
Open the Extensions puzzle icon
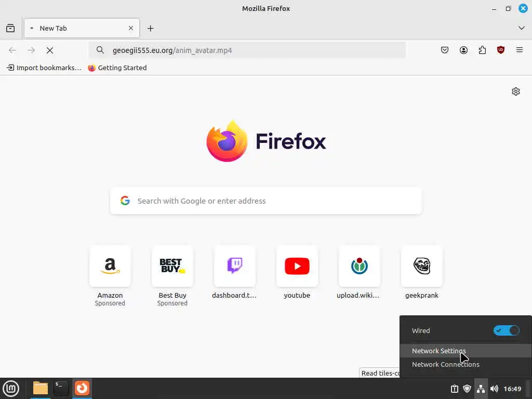[x=482, y=50]
